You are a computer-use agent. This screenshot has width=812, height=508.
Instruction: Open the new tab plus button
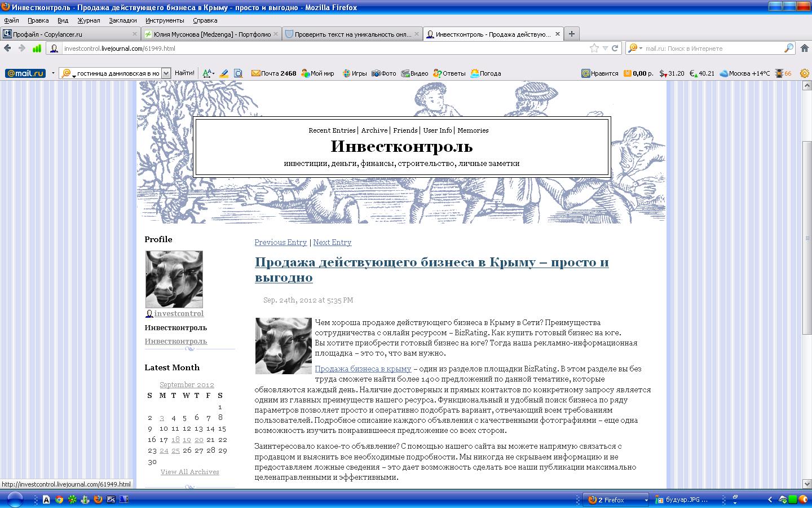[572, 34]
